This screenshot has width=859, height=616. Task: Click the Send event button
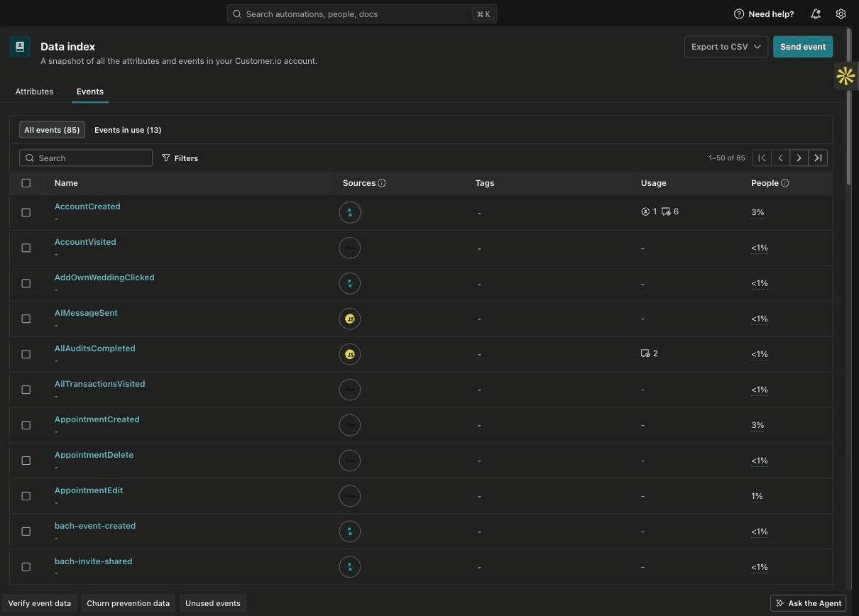point(803,47)
